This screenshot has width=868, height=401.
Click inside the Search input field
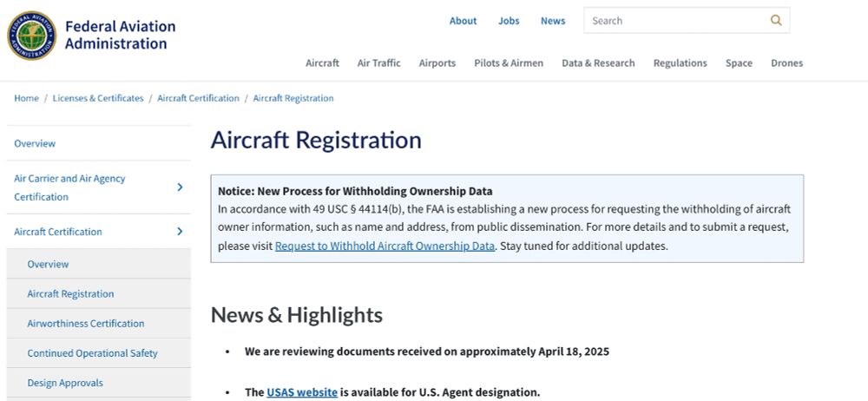676,21
